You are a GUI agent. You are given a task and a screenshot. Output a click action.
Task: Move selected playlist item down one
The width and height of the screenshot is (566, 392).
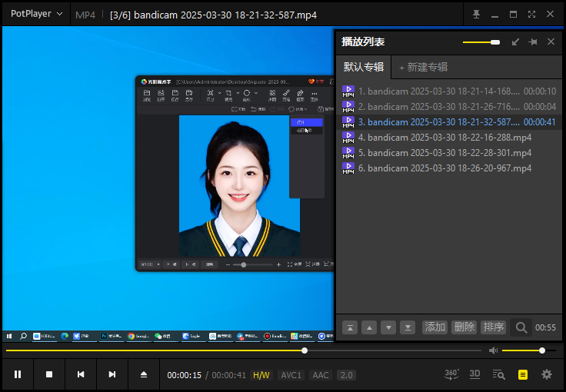pos(388,327)
